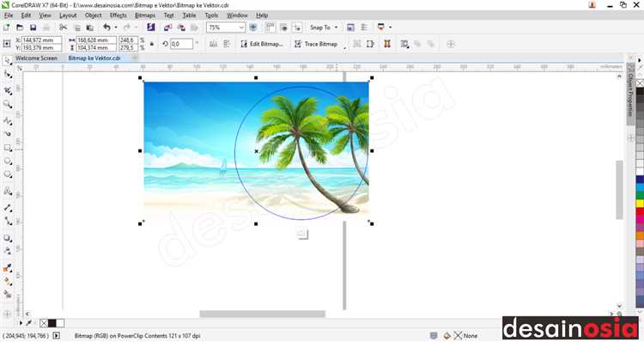
Task: Expand the Trace Bitmap dropdown arrow
Action: (x=344, y=48)
